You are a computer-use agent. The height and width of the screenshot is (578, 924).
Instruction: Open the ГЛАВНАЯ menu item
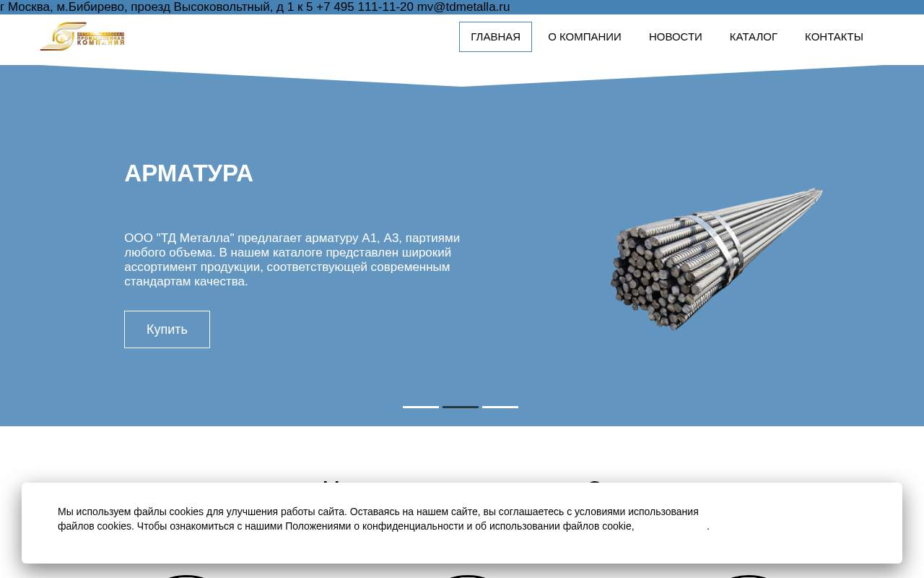495,37
